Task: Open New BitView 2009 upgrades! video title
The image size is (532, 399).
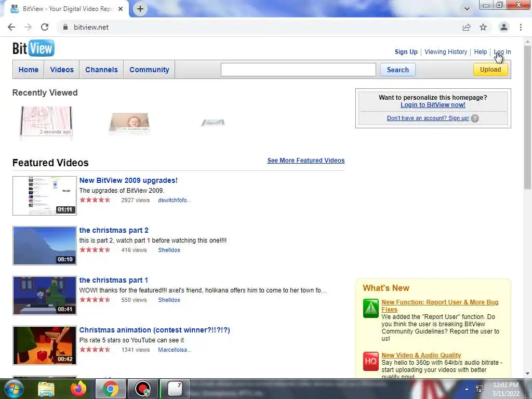Action: (128, 180)
